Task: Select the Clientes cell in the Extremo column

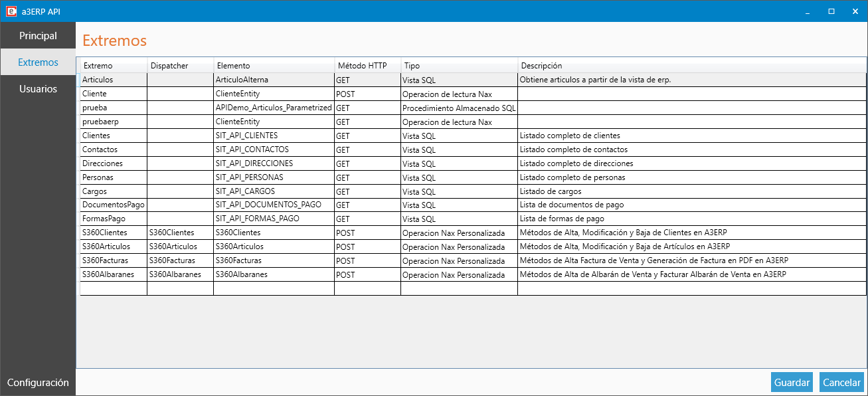Action: click(x=114, y=136)
